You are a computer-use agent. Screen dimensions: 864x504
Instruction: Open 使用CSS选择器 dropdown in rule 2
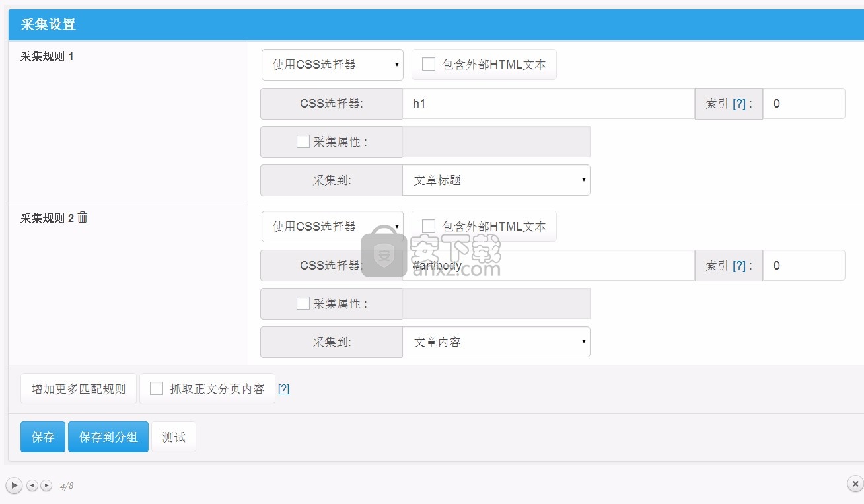click(x=332, y=227)
